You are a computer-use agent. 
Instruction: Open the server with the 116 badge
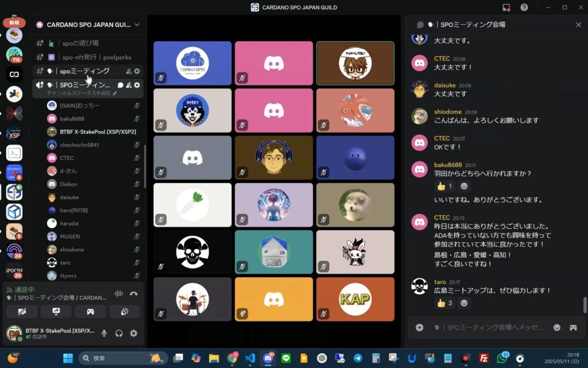pos(14,55)
